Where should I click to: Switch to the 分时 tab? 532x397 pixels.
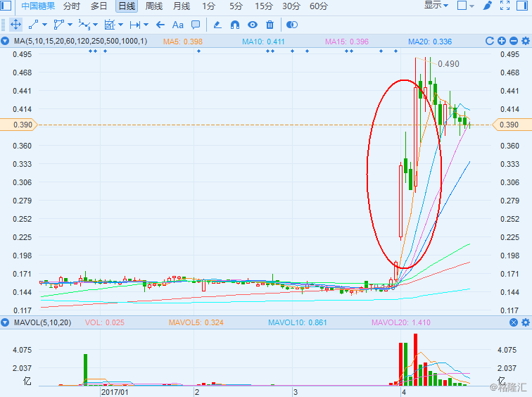(x=72, y=6)
